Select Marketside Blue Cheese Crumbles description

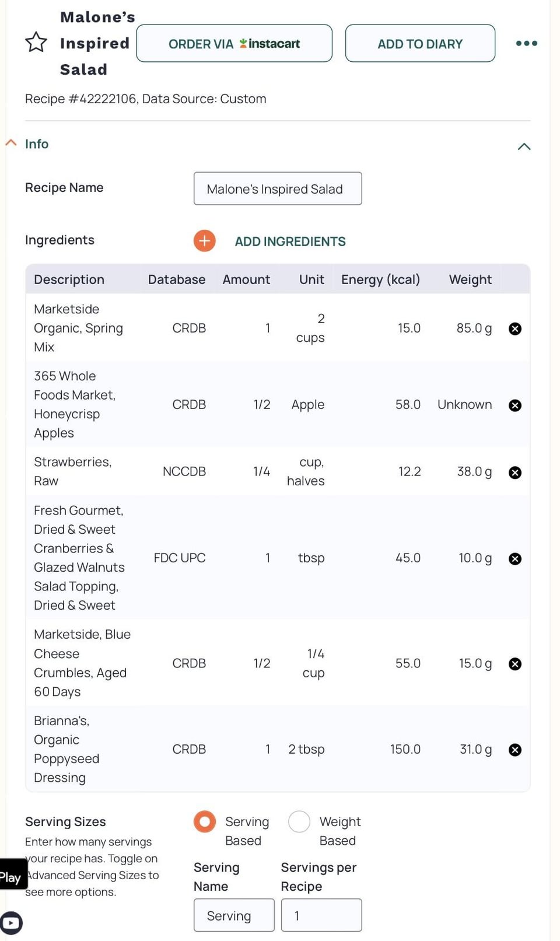click(x=82, y=663)
